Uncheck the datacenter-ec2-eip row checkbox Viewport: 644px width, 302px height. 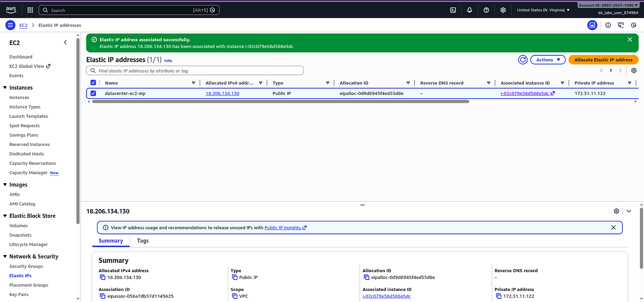pyautogui.click(x=93, y=93)
